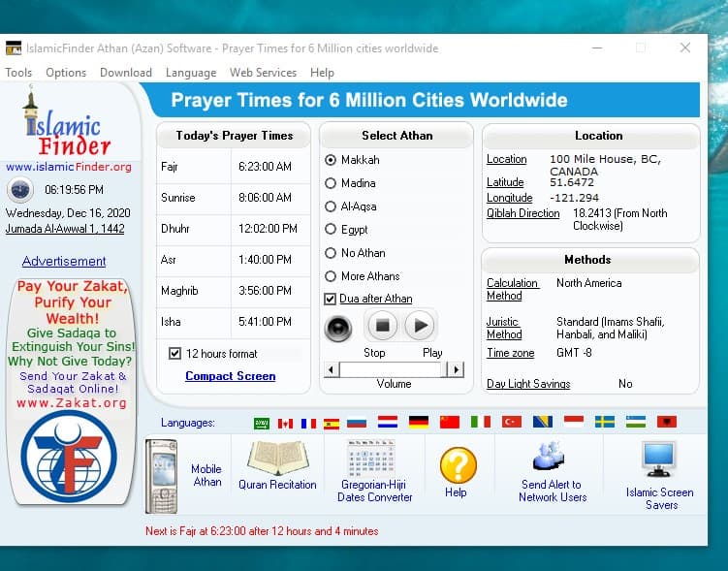Viewport: 728px width, 571px height.
Task: Click the speaker icon beside Stop
Action: (x=338, y=329)
